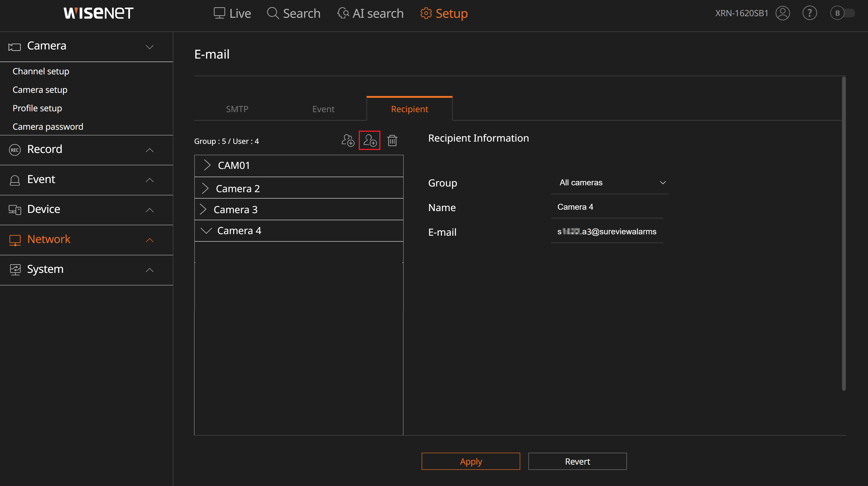Click the add individual recipient icon
Viewport: 868px width, 486px height.
[x=370, y=140]
